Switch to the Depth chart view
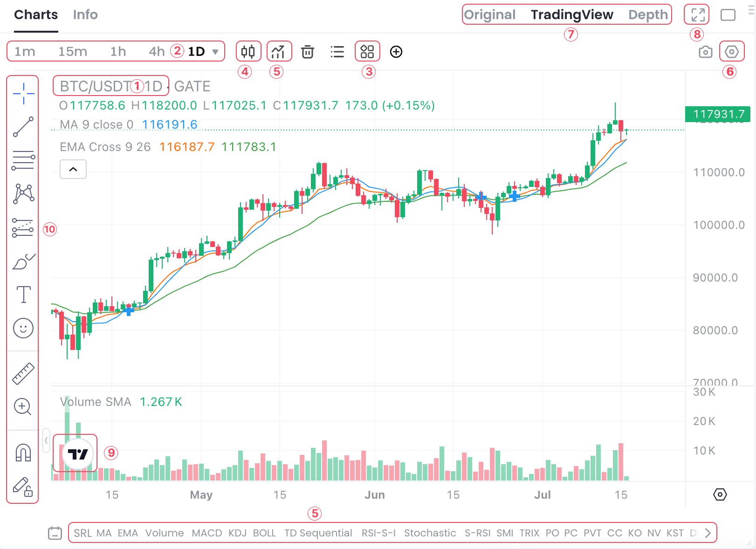Viewport: 756px width, 549px height. click(x=648, y=15)
